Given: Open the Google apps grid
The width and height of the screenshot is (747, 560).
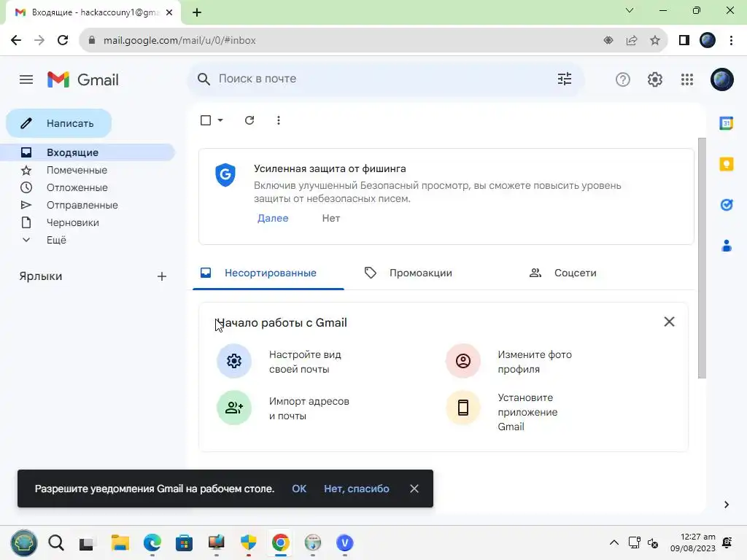Looking at the screenshot, I should [687, 79].
